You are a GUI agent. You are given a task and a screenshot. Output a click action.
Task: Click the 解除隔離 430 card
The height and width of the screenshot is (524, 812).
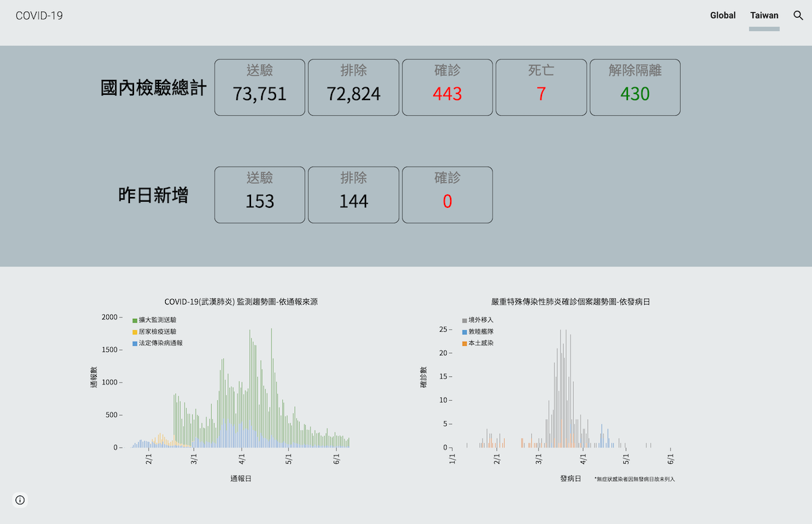click(x=635, y=87)
